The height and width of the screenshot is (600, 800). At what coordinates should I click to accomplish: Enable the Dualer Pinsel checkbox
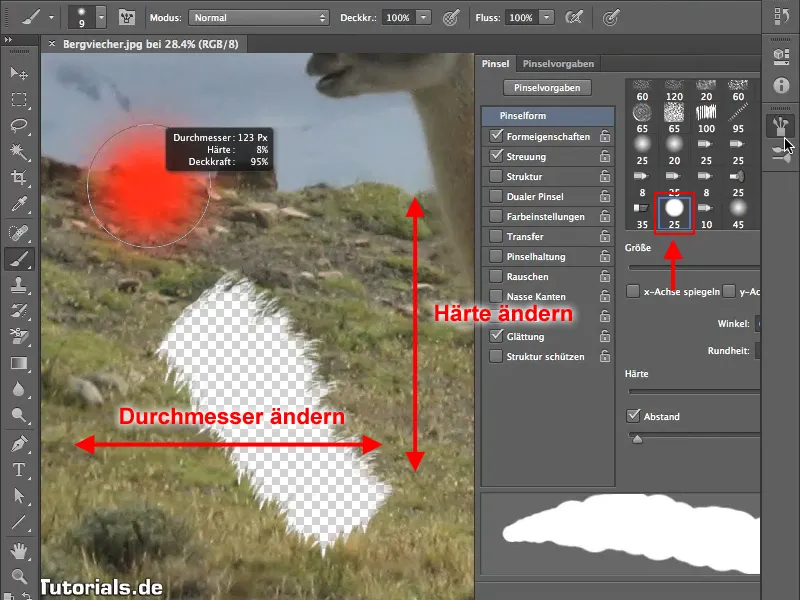click(x=496, y=196)
